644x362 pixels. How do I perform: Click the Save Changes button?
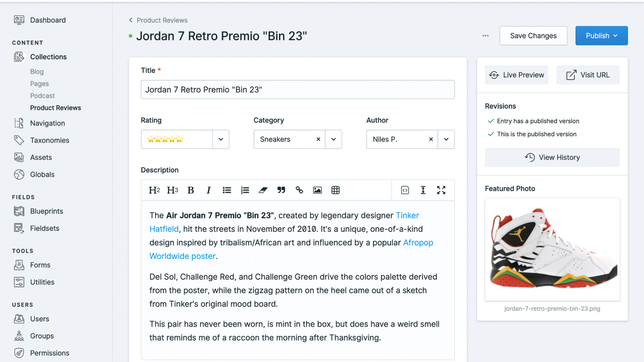point(533,36)
